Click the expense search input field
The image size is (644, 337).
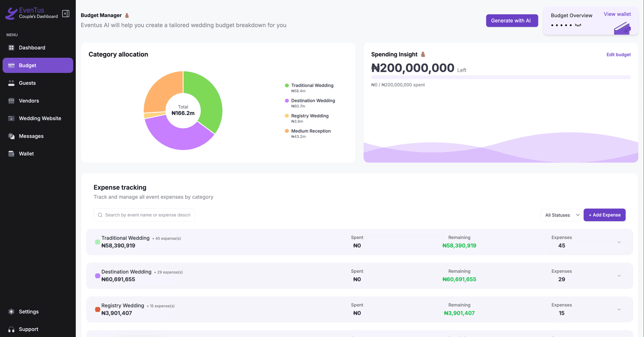[144, 215]
